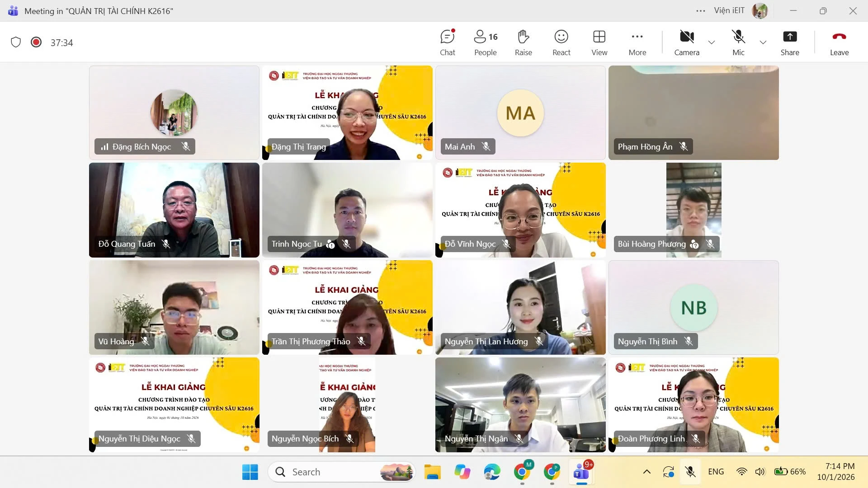The height and width of the screenshot is (488, 868).
Task: Open the ENG language switcher
Action: click(x=716, y=472)
